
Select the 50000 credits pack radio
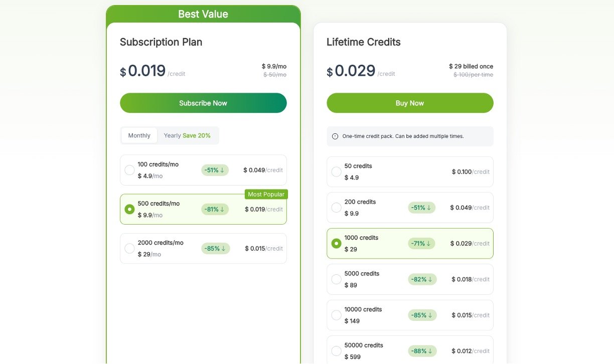click(336, 351)
